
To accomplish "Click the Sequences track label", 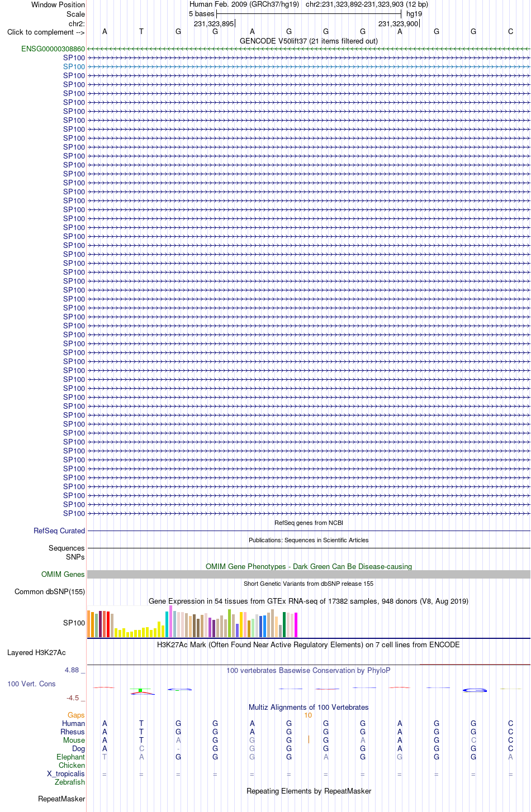I will click(67, 548).
